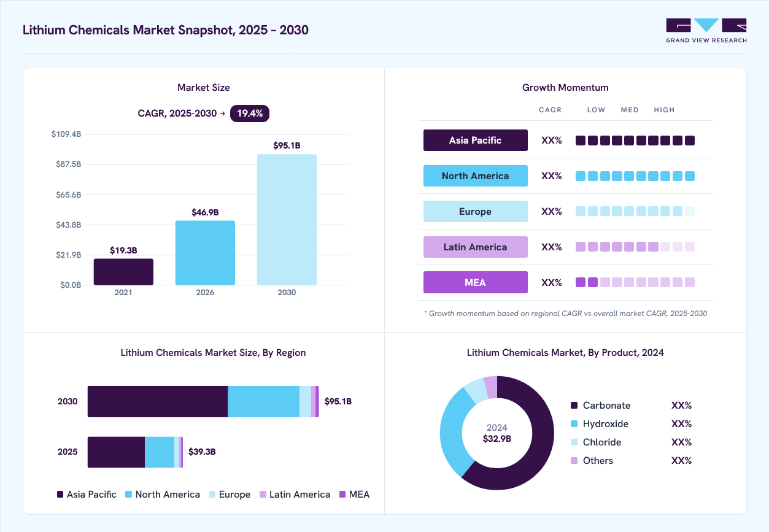Select Asia Pacific segment of 2030 bar
769x532 pixels.
pos(158,401)
